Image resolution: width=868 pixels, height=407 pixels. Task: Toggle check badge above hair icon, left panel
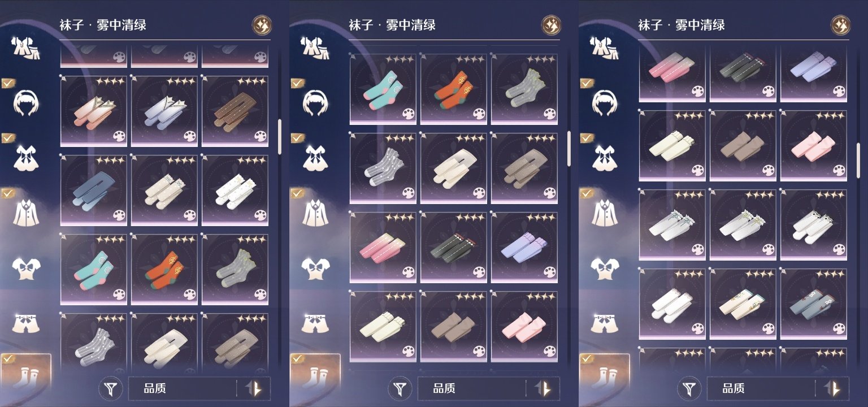point(8,83)
